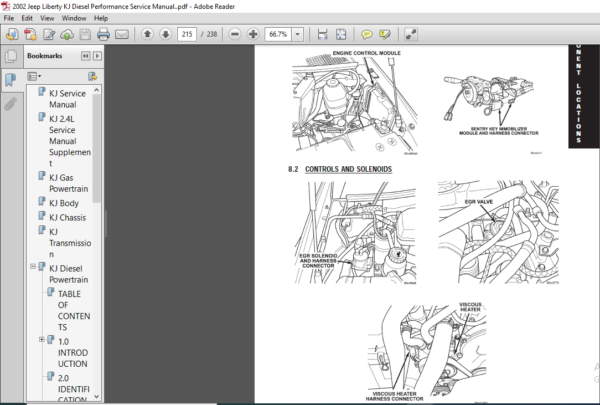Open the Edit menu
This screenshot has width=600, height=405.
pos(27,18)
